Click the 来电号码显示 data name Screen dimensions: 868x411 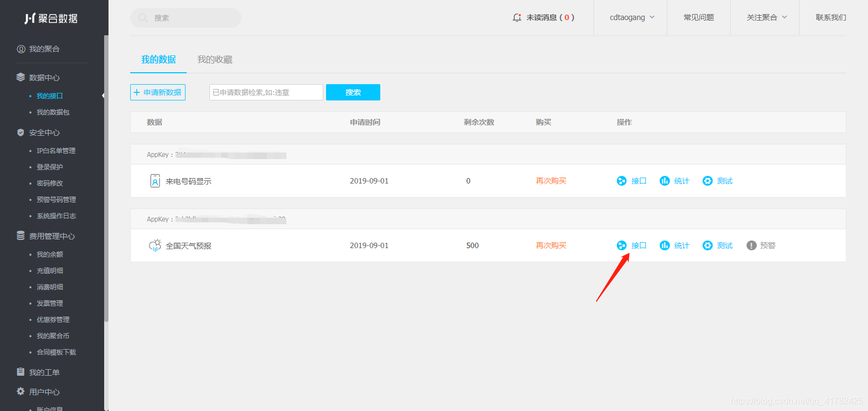[x=189, y=181]
